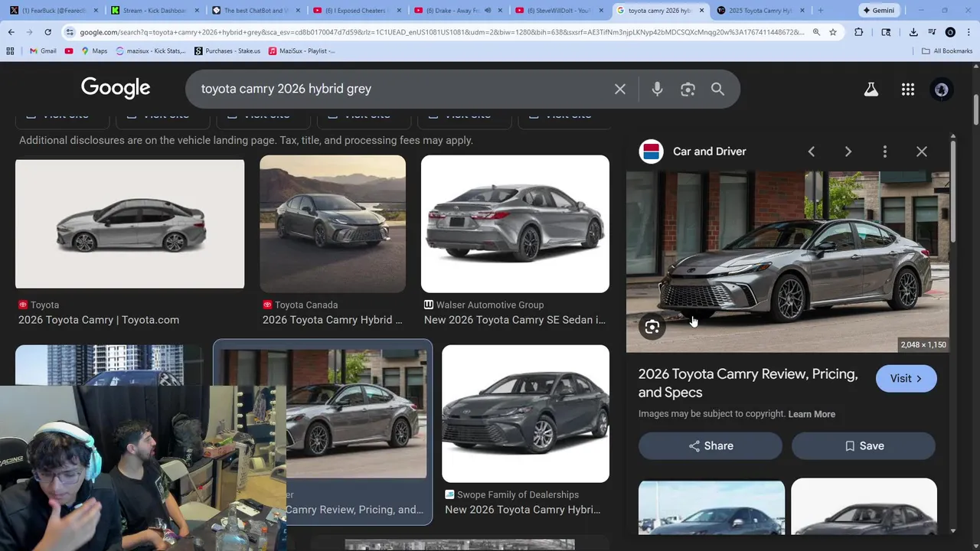Click 2026 Toyota Camry Review, Pricing, and Specs heading
The image size is (980, 551).
(x=748, y=383)
